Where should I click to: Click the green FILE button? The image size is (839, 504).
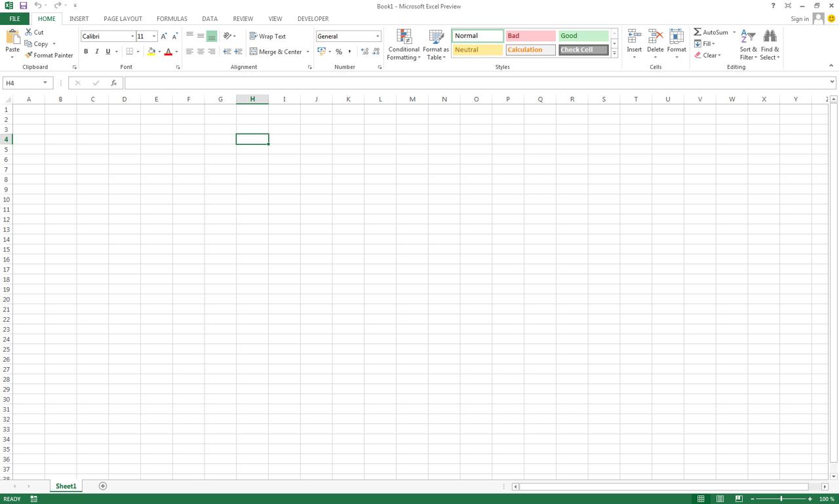coord(14,19)
